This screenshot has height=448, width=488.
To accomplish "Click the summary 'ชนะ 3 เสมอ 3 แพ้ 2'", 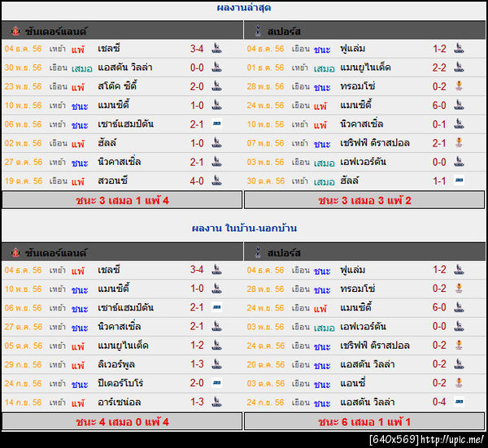I will 364,200.
